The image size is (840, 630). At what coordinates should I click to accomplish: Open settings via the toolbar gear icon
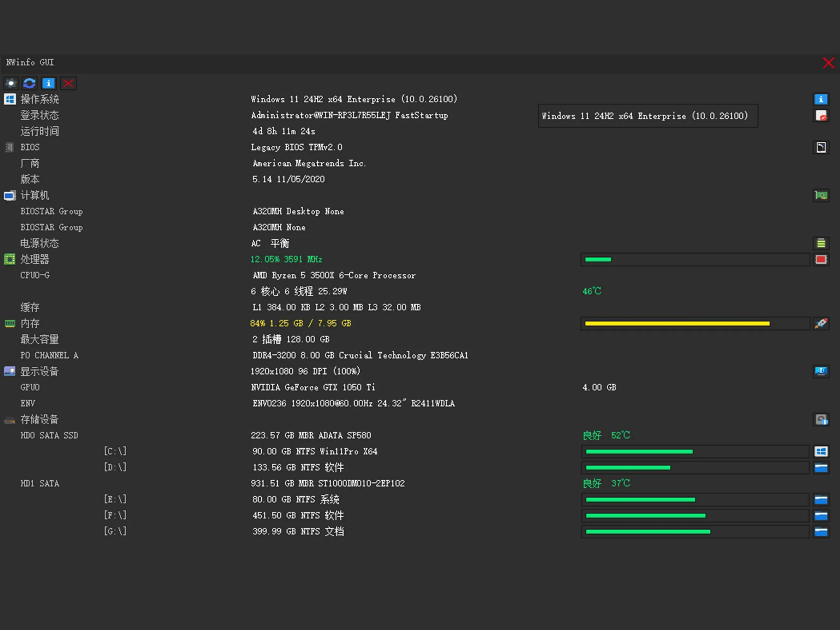coord(11,83)
